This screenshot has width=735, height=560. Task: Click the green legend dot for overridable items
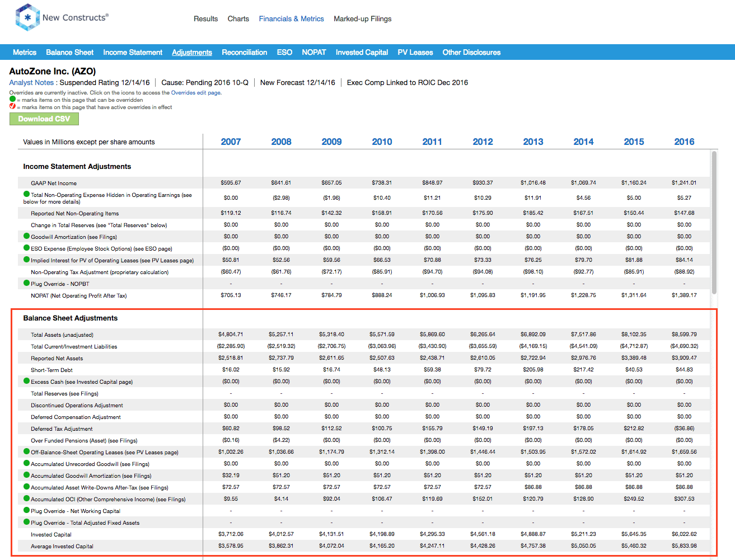[12, 100]
